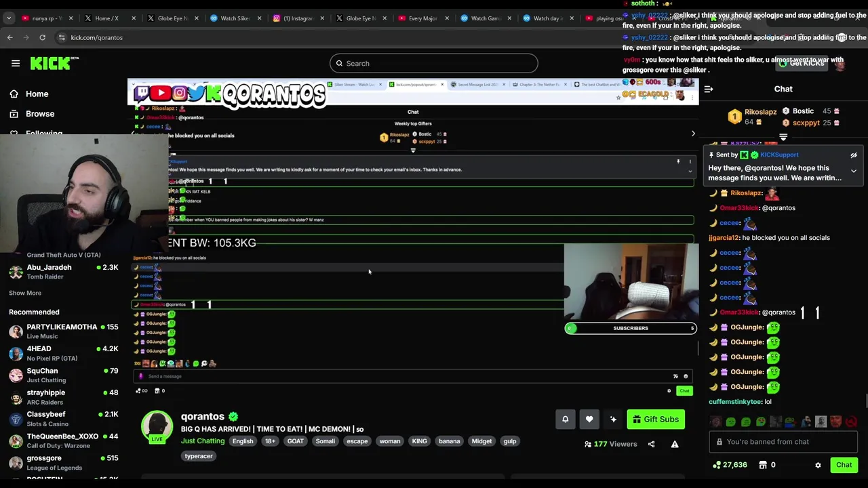Toggle the follow heart button
The height and width of the screenshot is (488, 868).
coord(589,420)
